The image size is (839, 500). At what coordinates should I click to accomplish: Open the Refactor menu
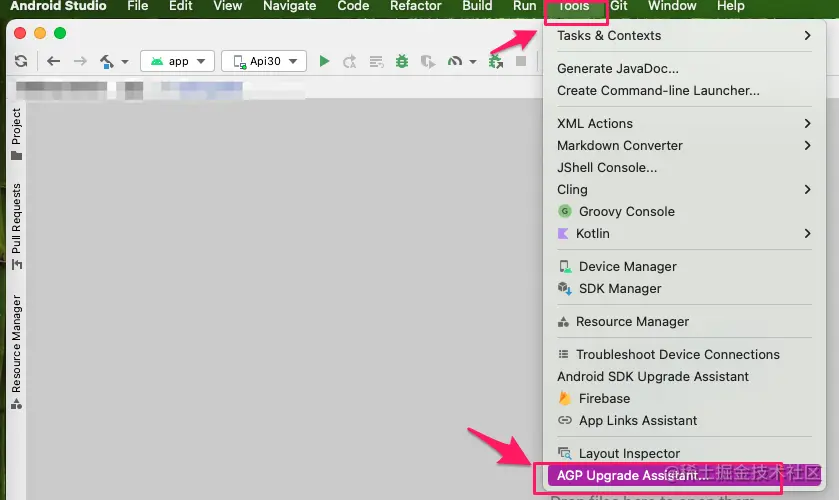coord(416,6)
